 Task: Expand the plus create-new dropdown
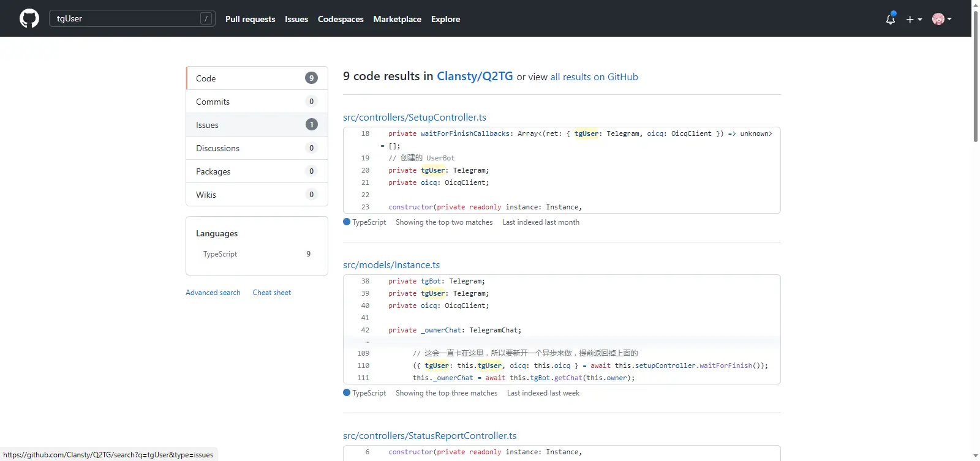(x=913, y=19)
